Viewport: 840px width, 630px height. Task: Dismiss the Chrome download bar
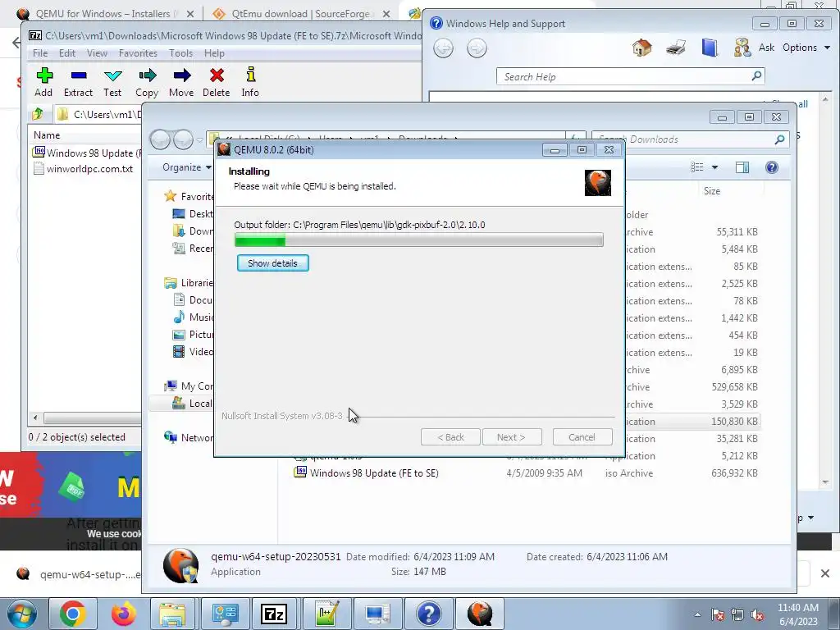(825, 573)
